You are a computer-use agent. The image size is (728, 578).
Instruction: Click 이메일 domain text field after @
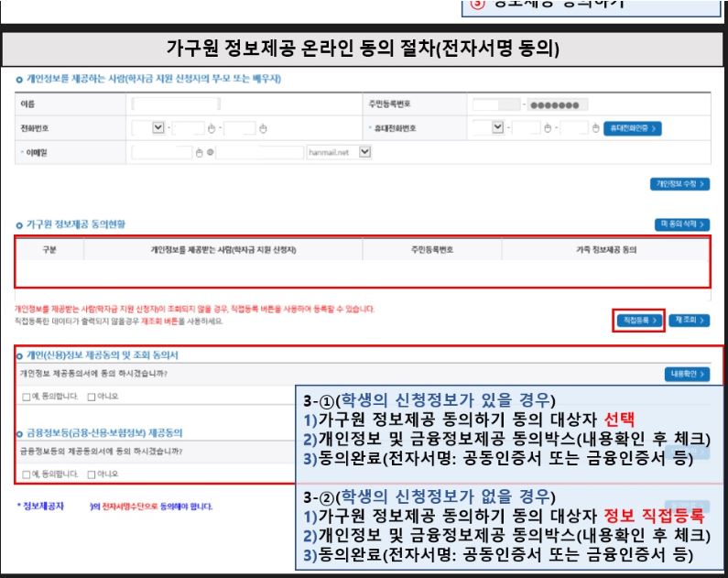(x=259, y=152)
